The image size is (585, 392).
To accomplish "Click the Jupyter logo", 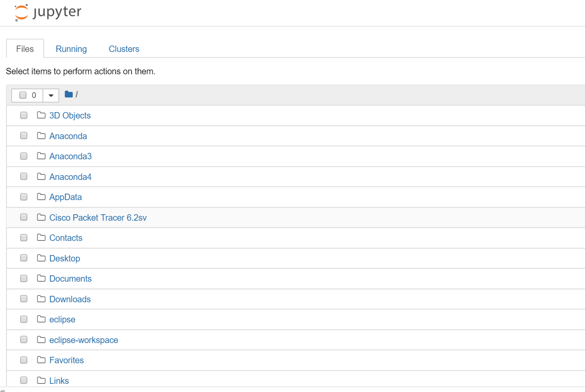I will click(48, 12).
